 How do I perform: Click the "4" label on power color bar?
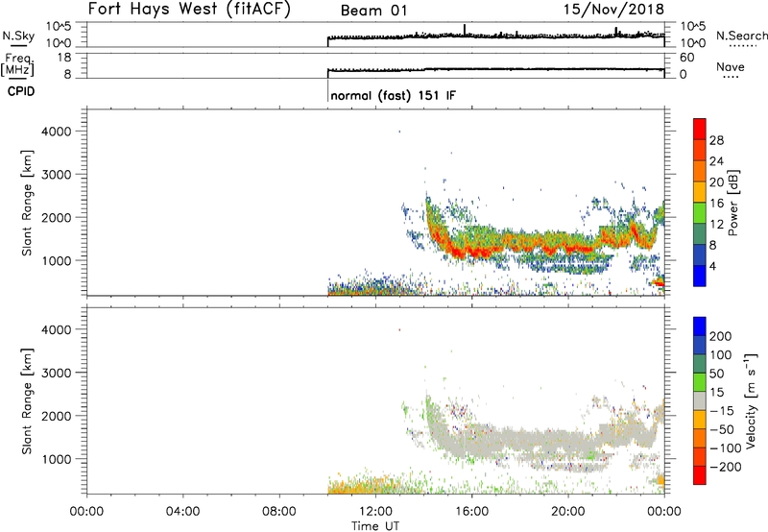click(x=713, y=267)
